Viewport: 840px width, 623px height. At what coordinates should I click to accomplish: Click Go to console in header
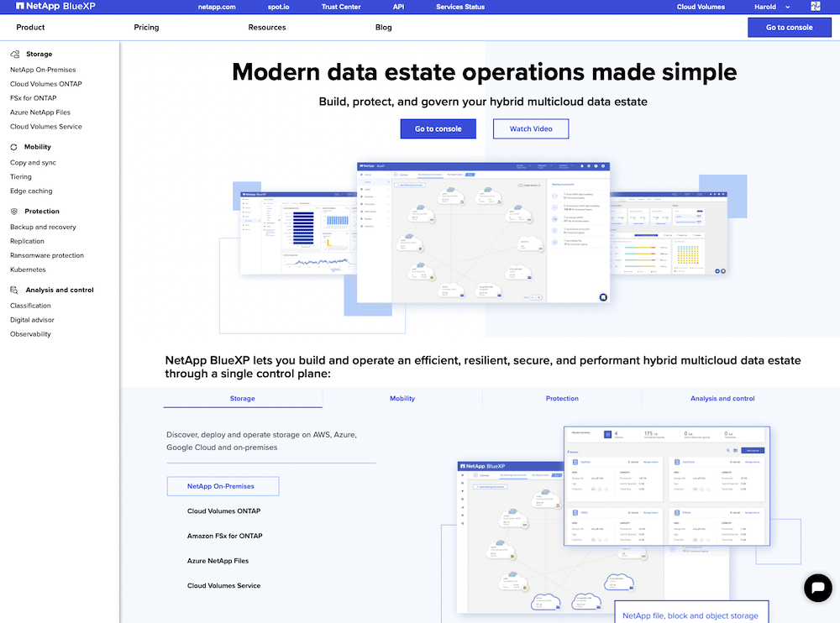coord(789,28)
